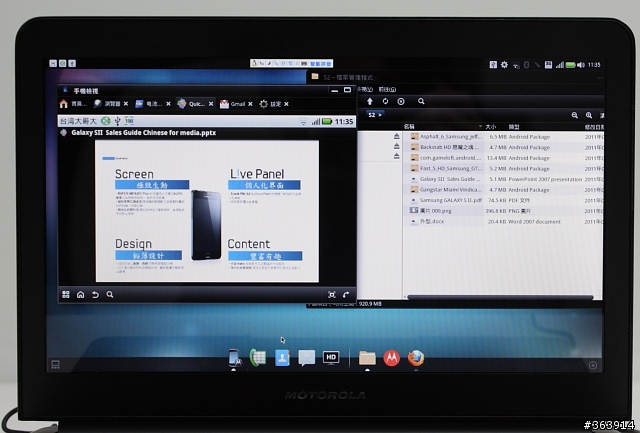Select the Galaxy SII Sales Guide file

(x=502, y=179)
